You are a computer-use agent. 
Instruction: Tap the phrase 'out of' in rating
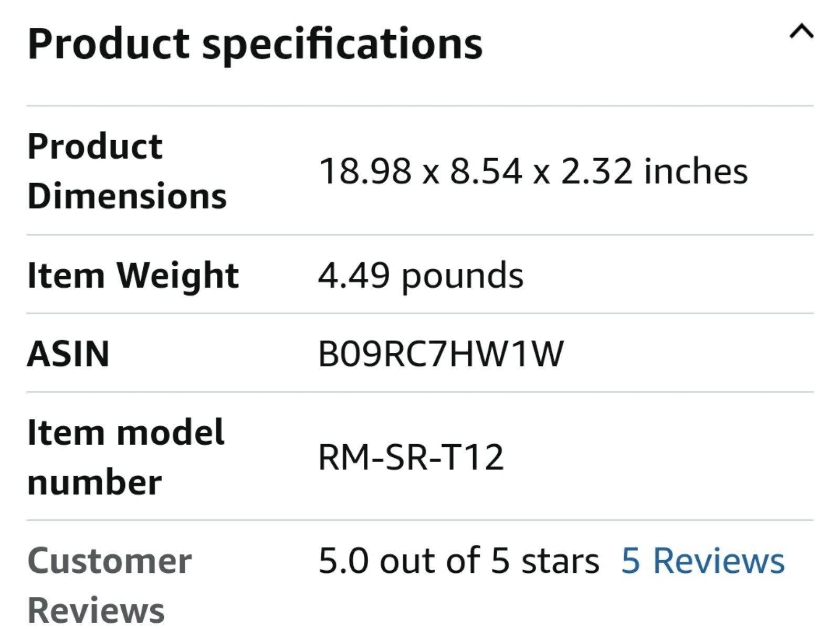429,560
